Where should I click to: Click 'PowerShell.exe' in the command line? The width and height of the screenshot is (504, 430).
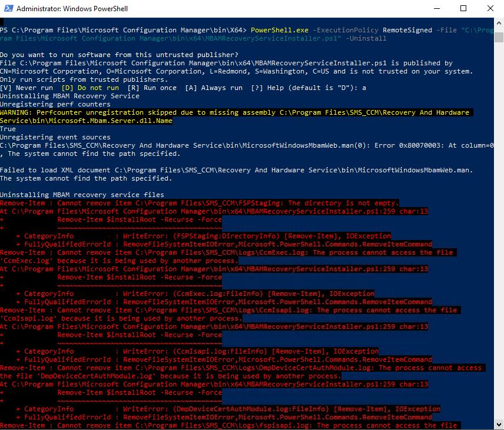click(279, 30)
